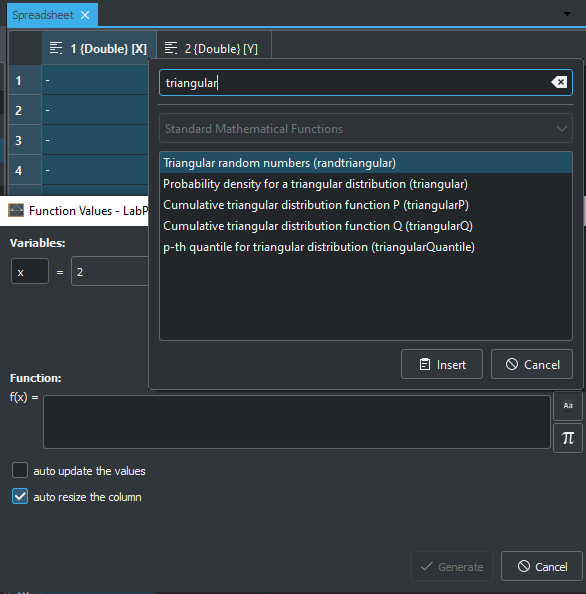The height and width of the screenshot is (594, 586).
Task: Click the Insert button
Action: [442, 364]
